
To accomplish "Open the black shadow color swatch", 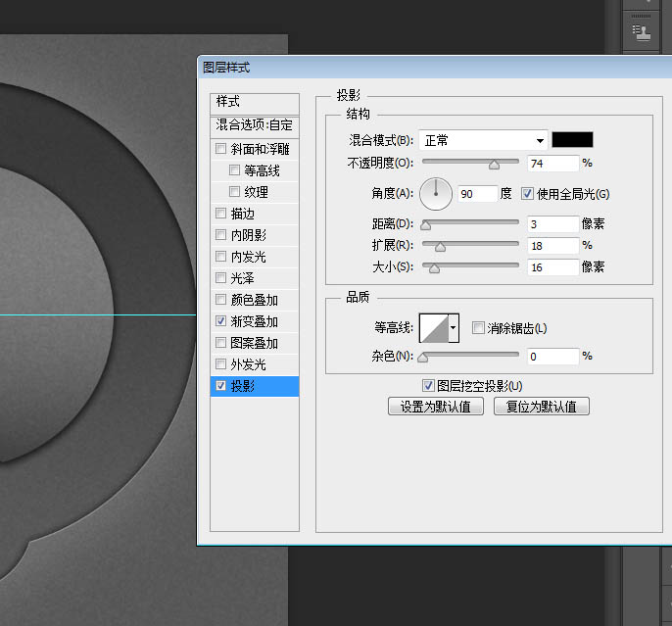I will tap(572, 140).
